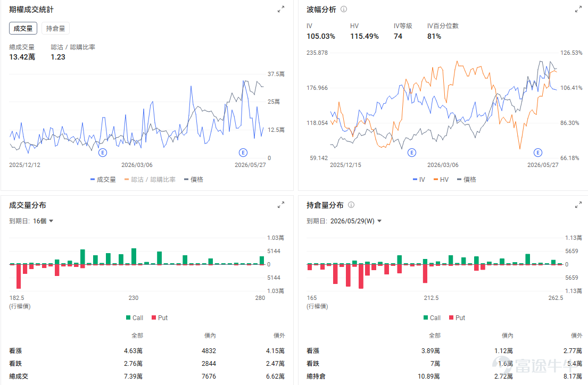Click the IV百分位數 value 81%
This screenshot has height=385, width=588.
pyautogui.click(x=434, y=36)
